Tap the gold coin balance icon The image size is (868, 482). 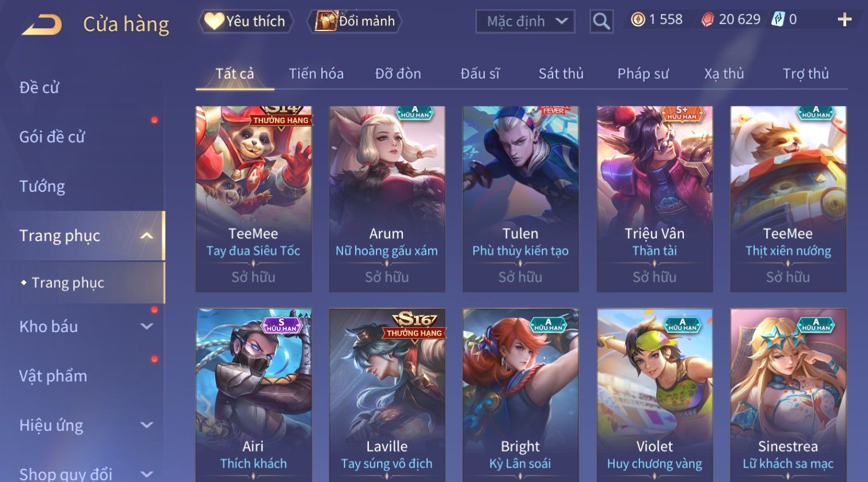638,20
